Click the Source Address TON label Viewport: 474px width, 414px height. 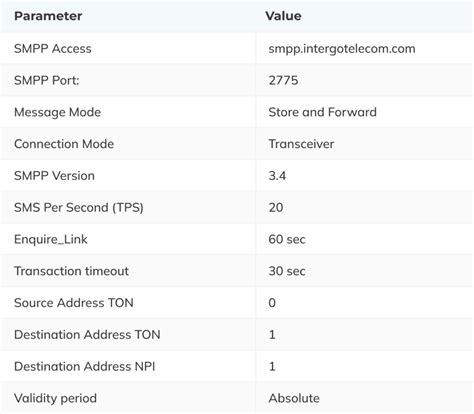pyautogui.click(x=74, y=303)
